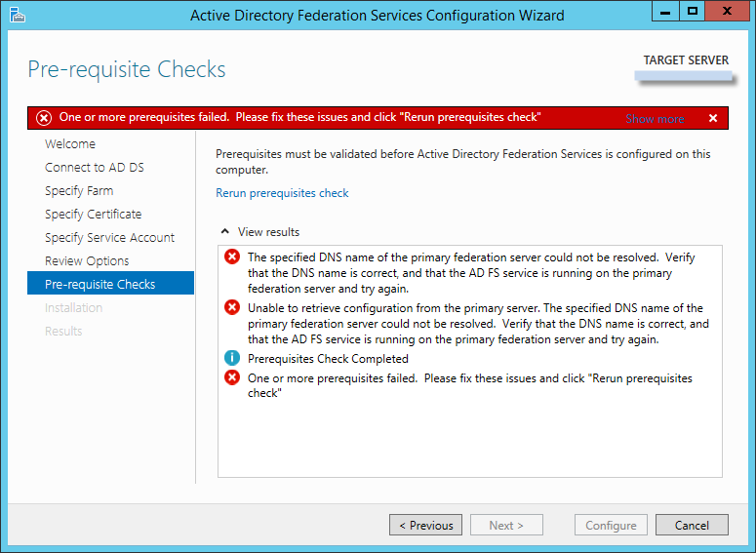The height and width of the screenshot is (553, 756).
Task: Minimize the wizard window
Action: pos(665,11)
